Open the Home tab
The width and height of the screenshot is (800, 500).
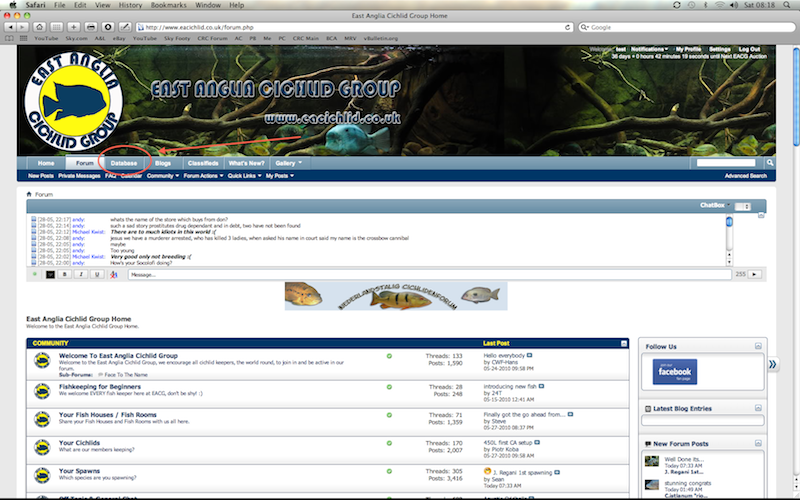[46, 163]
